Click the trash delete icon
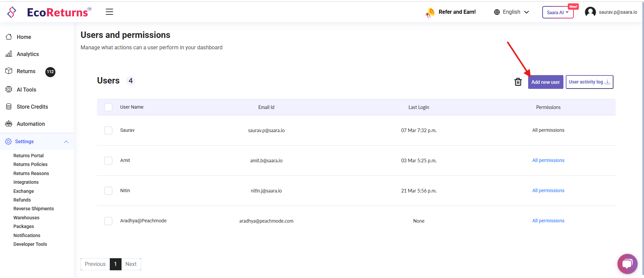This screenshot has width=644, height=278. (x=518, y=82)
